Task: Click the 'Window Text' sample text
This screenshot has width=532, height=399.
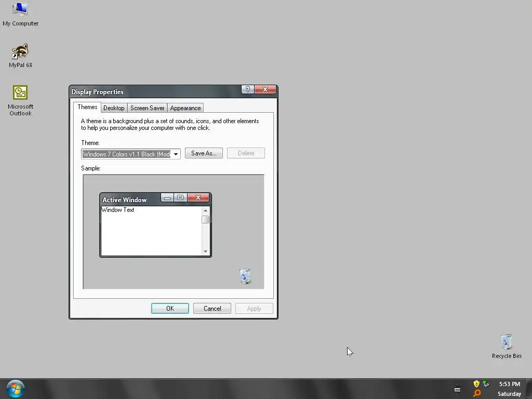Action: [118, 210]
